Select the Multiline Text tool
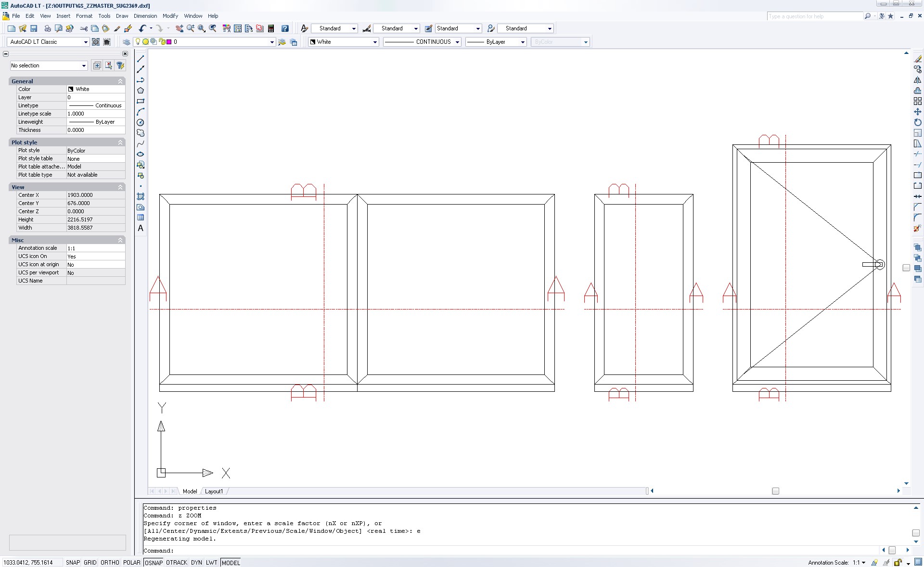 (x=141, y=228)
